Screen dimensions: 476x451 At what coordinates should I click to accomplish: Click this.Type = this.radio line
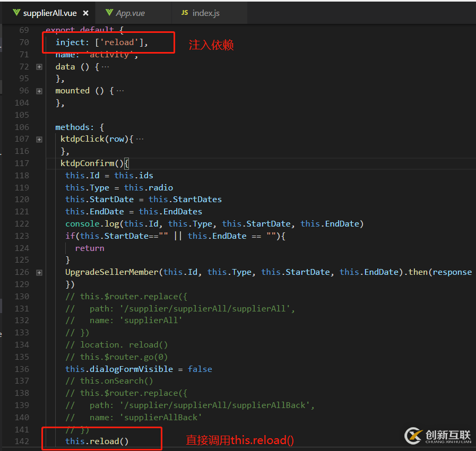tap(119, 187)
